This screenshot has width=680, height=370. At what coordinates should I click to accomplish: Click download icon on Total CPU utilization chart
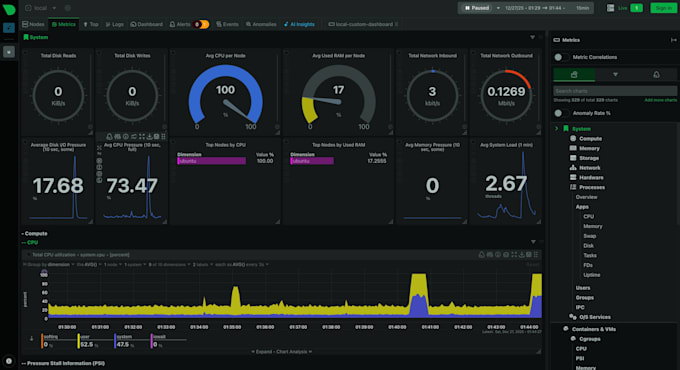click(522, 255)
